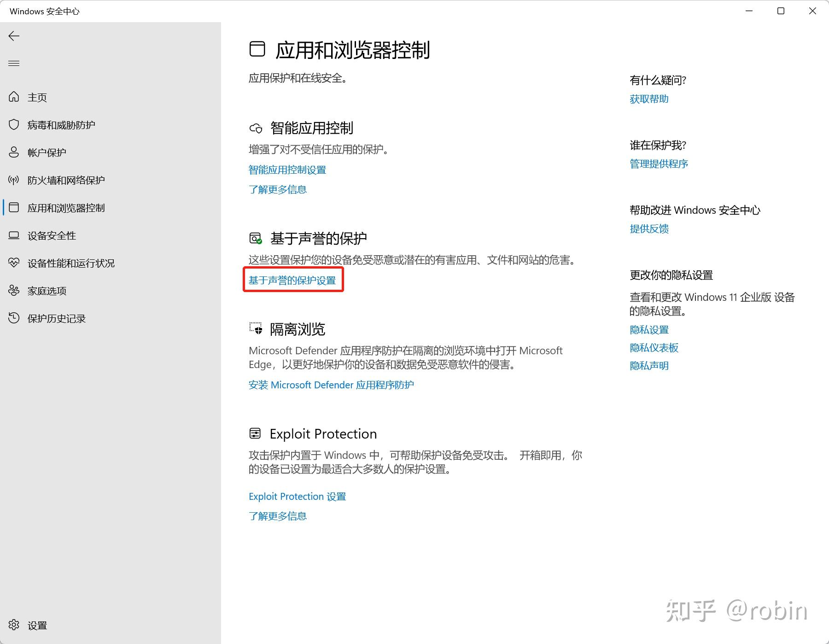
Task: Click the 基于声誉的保护 heading
Action: coord(319,238)
